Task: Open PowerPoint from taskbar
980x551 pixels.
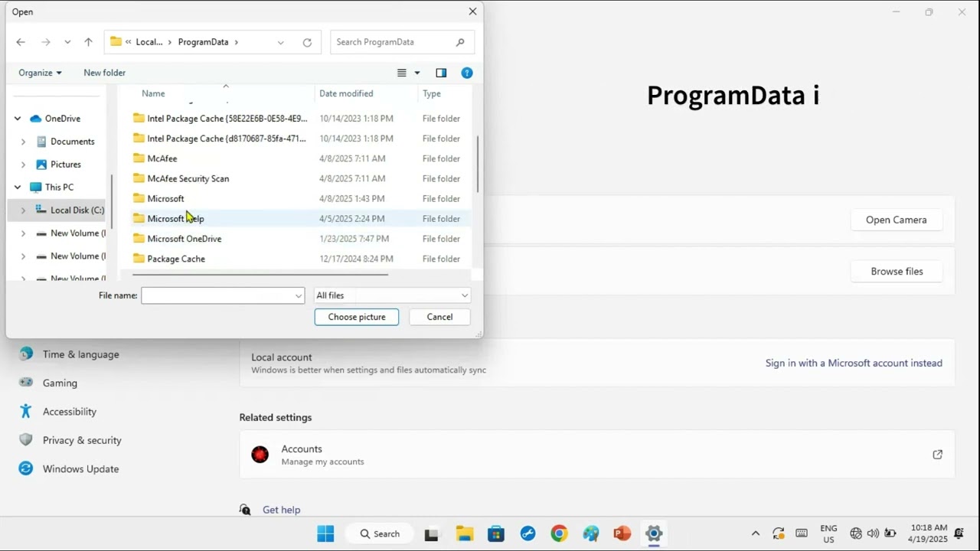Action: 622,533
